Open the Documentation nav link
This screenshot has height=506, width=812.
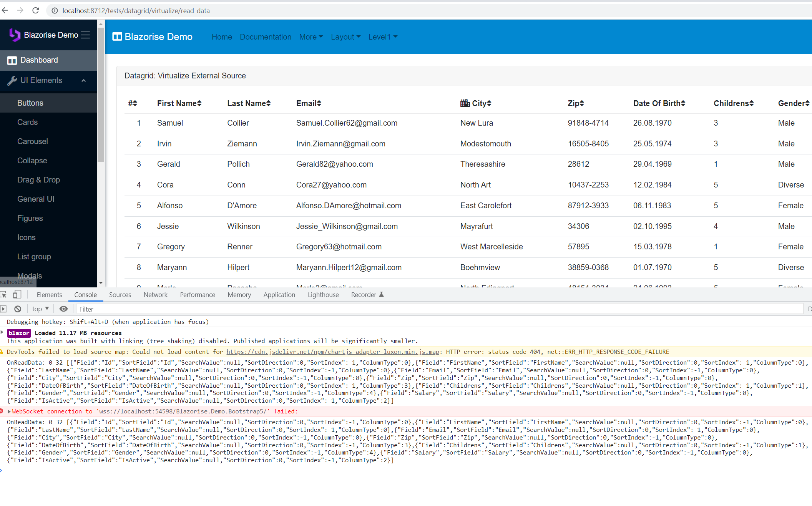tap(266, 37)
